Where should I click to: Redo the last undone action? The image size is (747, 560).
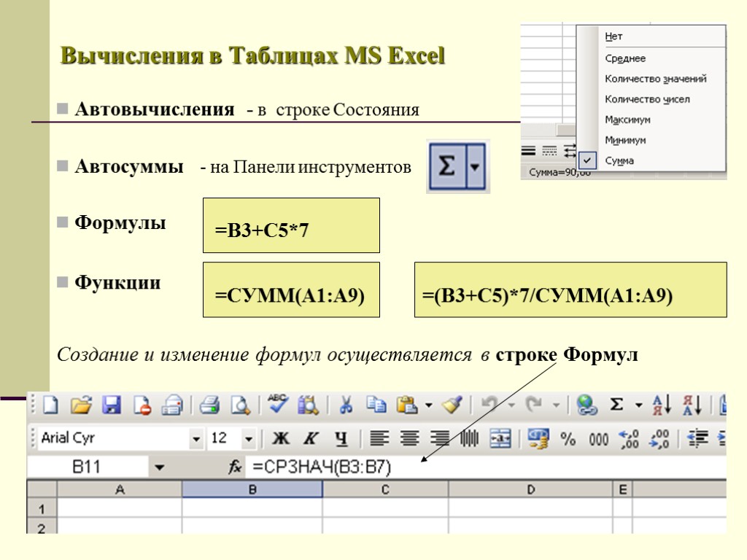534,405
